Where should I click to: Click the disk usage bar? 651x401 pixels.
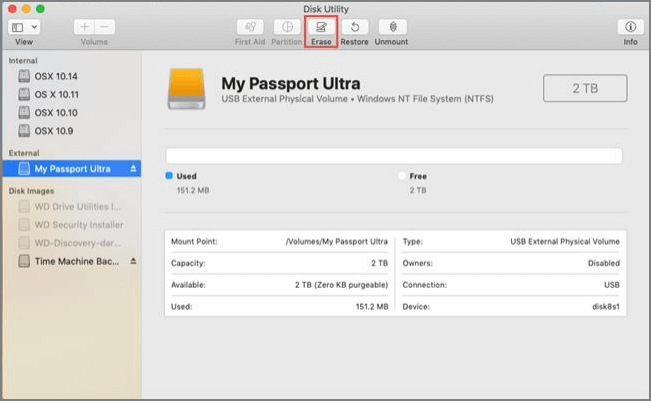394,156
